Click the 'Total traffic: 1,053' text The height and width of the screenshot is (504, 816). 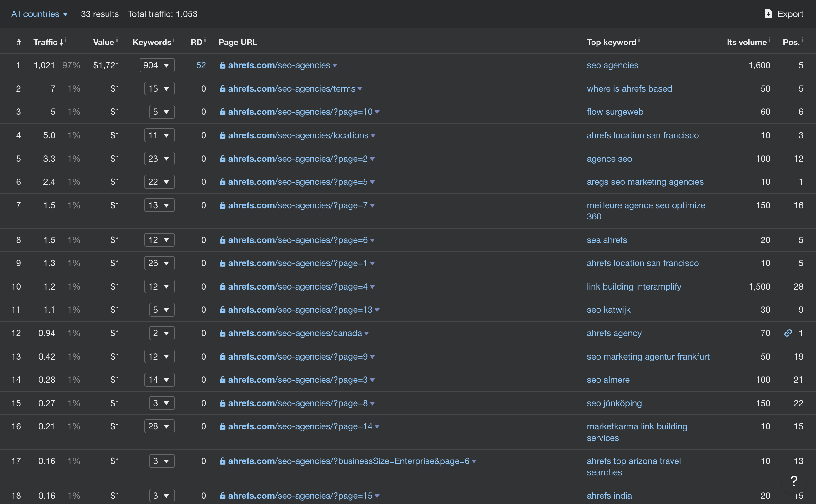click(x=162, y=14)
